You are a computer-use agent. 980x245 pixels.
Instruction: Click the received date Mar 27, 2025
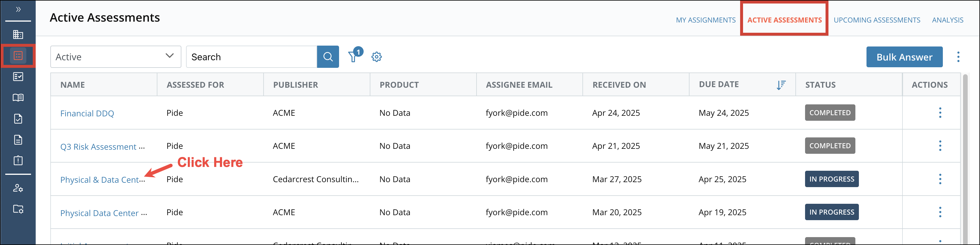tap(617, 179)
